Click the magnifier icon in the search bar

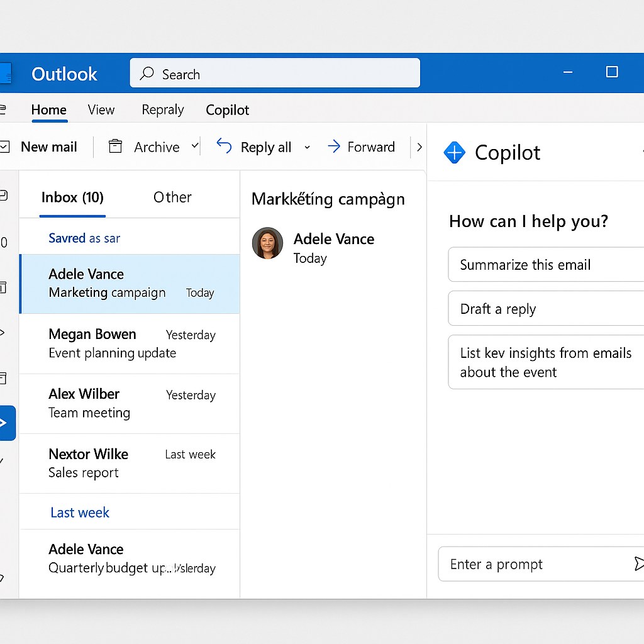point(147,74)
